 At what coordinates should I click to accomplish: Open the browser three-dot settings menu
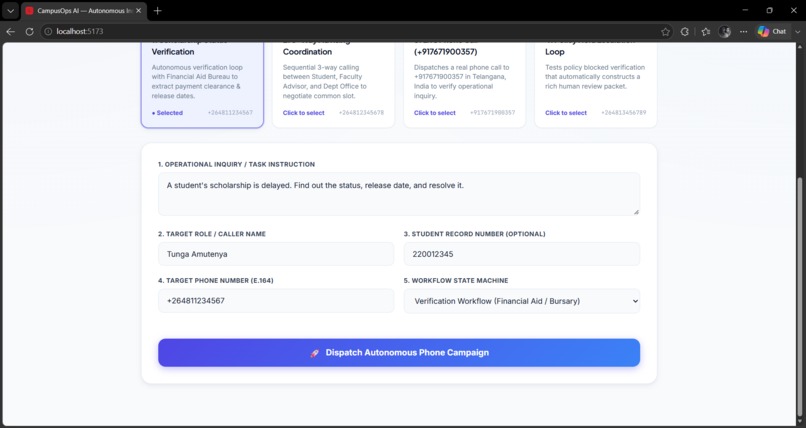pos(743,31)
